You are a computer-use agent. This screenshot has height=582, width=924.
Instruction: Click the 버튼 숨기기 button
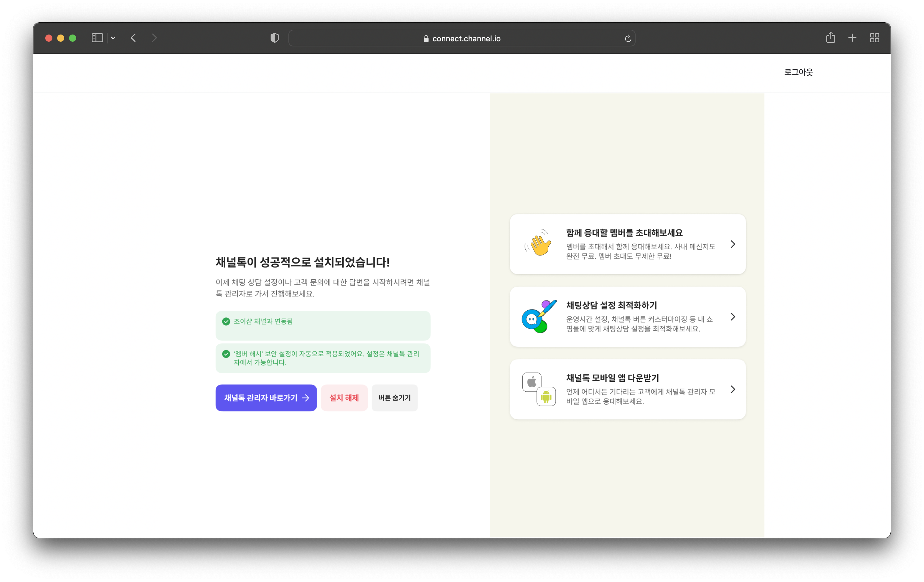394,398
